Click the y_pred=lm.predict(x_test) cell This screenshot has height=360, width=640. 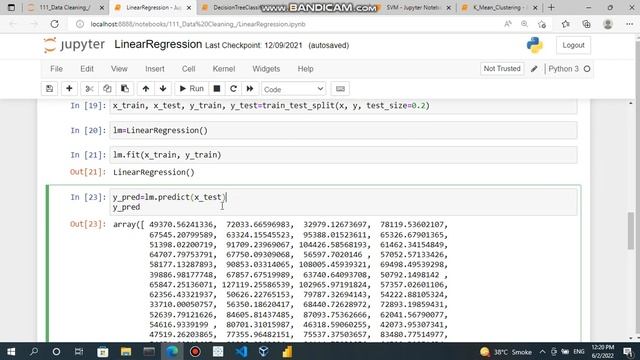343,202
